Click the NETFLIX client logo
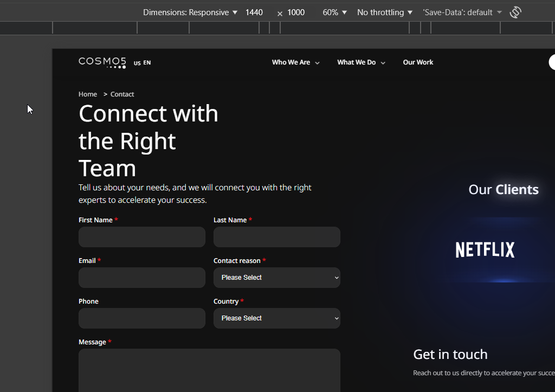 (x=485, y=250)
